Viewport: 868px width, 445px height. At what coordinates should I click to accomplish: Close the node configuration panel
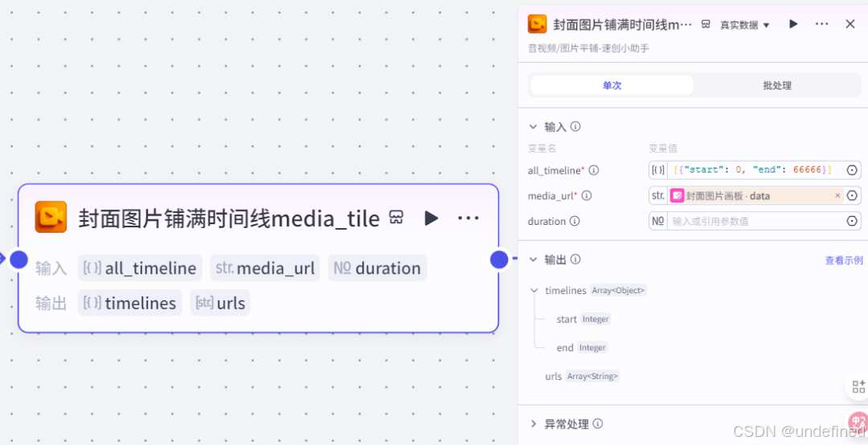pos(850,24)
